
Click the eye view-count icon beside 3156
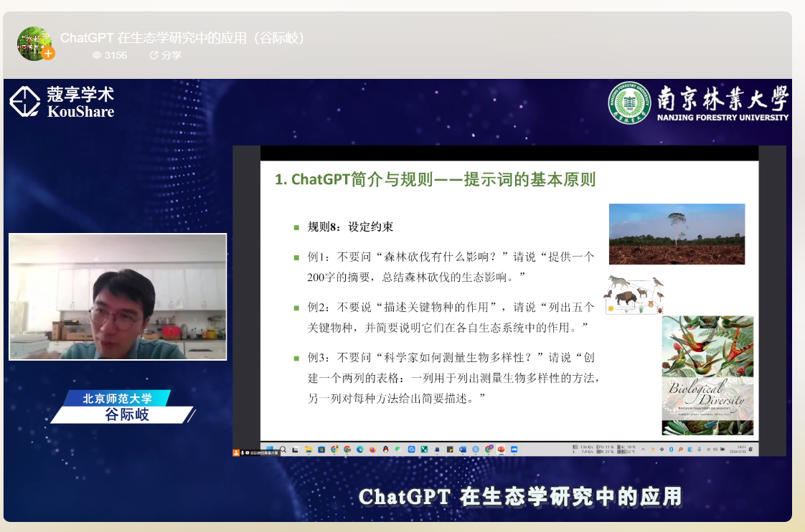click(x=97, y=55)
